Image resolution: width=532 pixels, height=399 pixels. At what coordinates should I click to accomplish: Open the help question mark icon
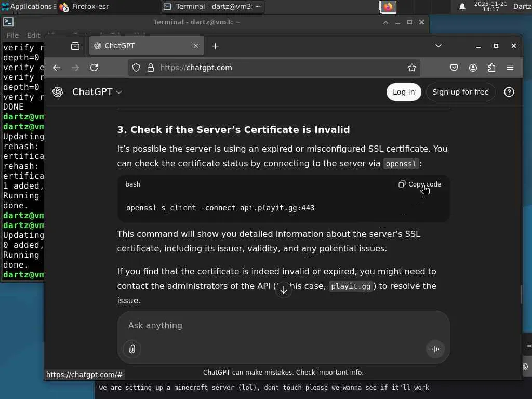click(x=509, y=92)
